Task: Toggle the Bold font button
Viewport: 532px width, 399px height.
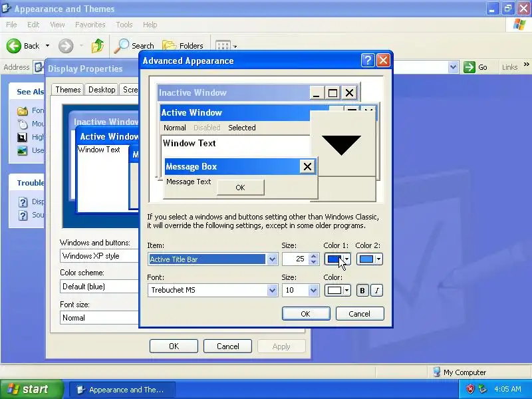Action: (362, 291)
